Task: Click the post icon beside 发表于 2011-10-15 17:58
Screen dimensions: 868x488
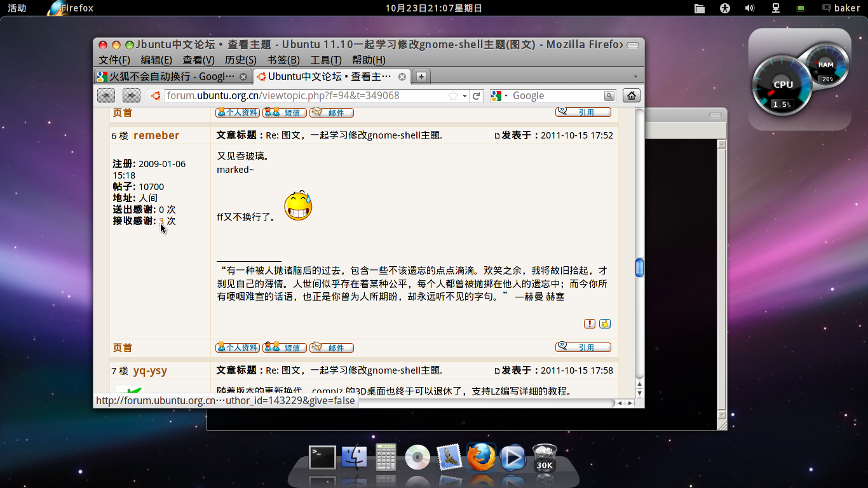Action: click(498, 370)
